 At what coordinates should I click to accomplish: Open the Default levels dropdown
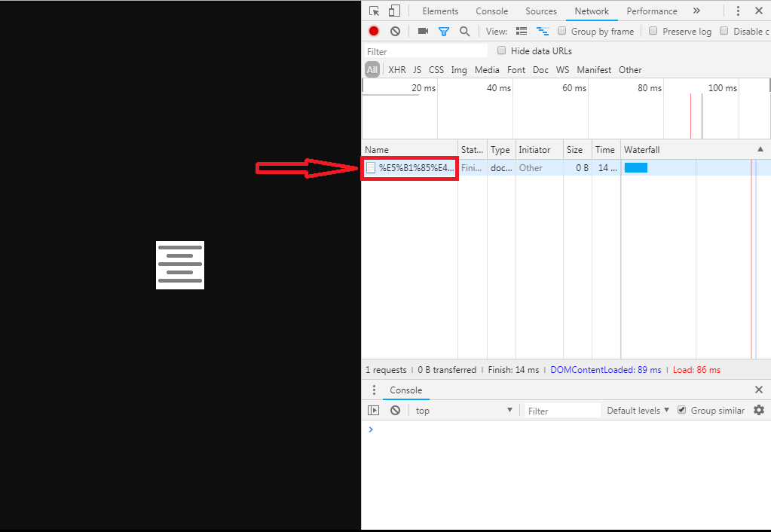click(638, 410)
